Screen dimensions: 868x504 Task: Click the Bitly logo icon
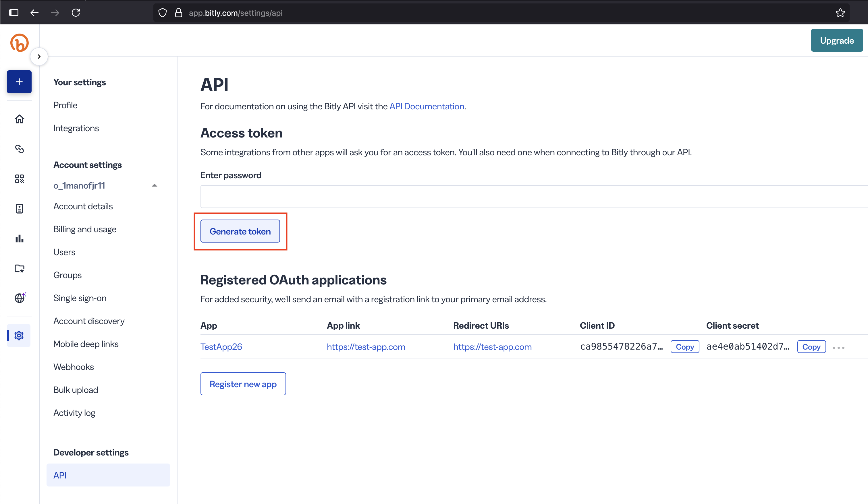pos(19,43)
